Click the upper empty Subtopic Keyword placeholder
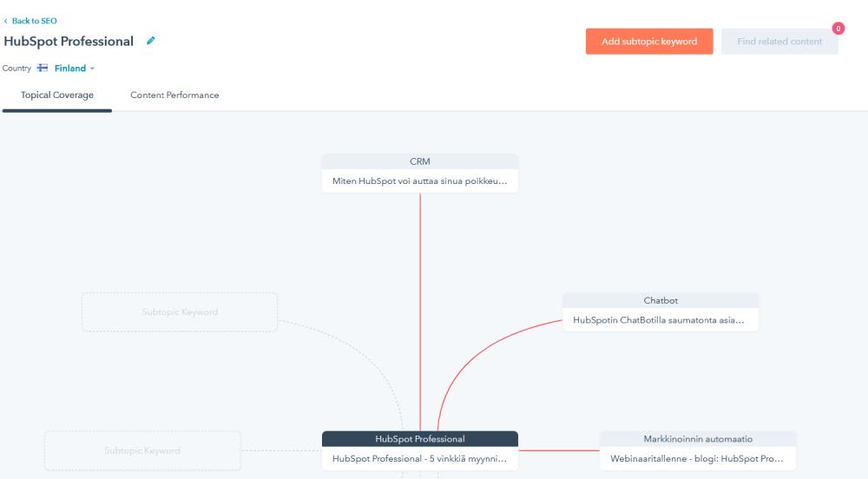 pos(180,312)
